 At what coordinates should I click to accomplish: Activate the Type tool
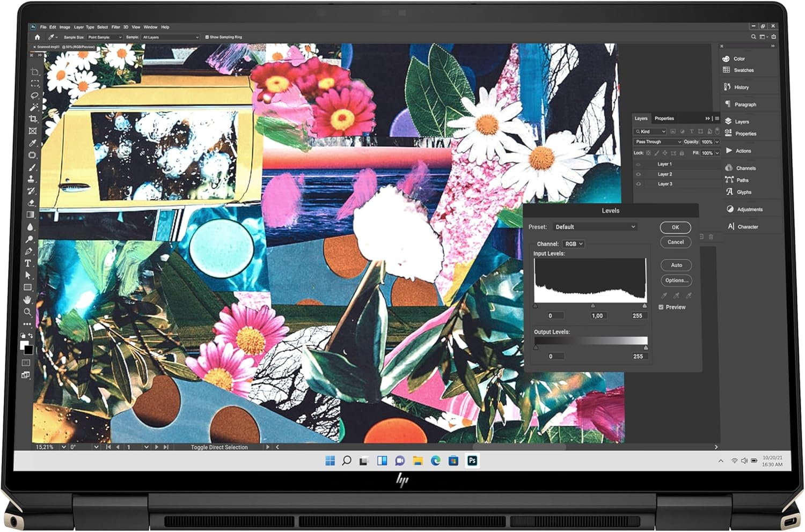(x=28, y=263)
